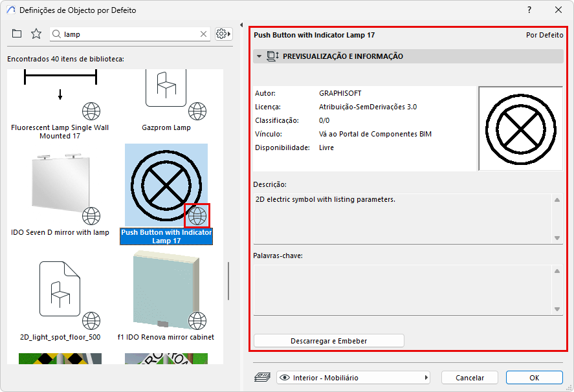Click globe icon on Gazprom Lamp

coord(197,111)
